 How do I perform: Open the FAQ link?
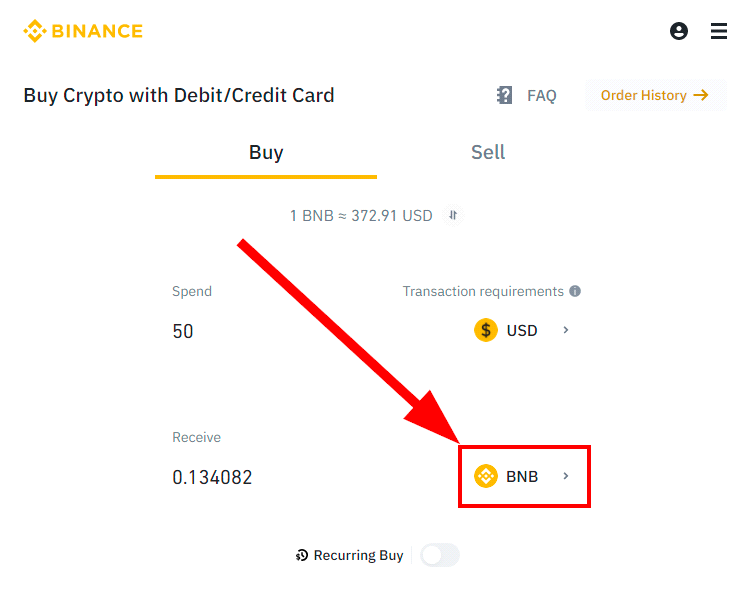coord(541,96)
